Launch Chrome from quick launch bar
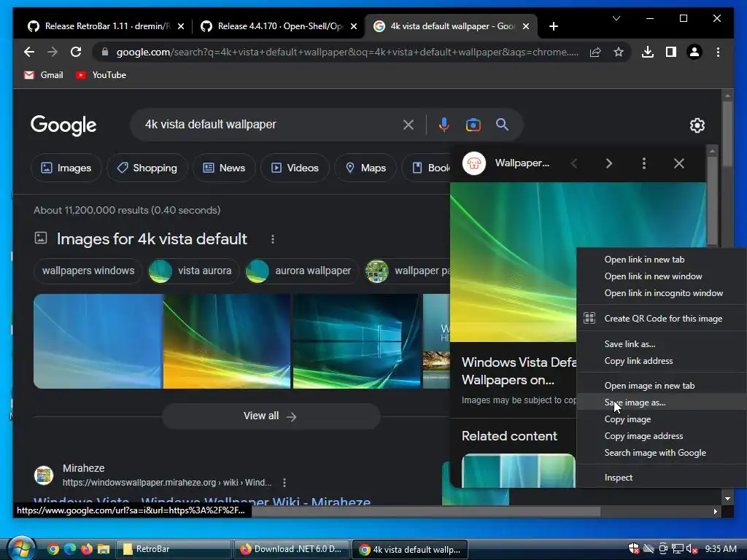 [x=53, y=549]
